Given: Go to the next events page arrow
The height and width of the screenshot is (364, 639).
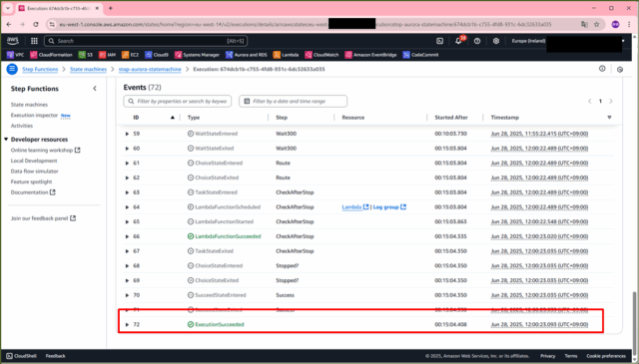Looking at the screenshot, I should coord(610,101).
